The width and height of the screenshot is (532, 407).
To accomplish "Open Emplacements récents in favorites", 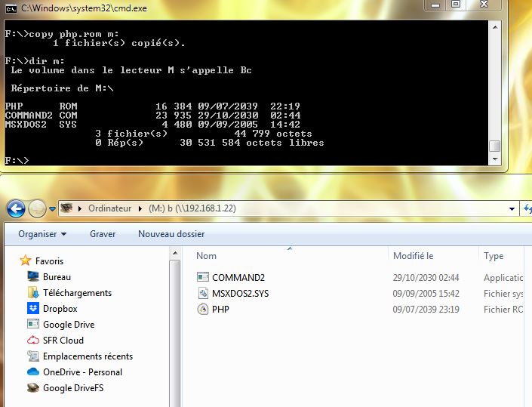I will pos(88,356).
